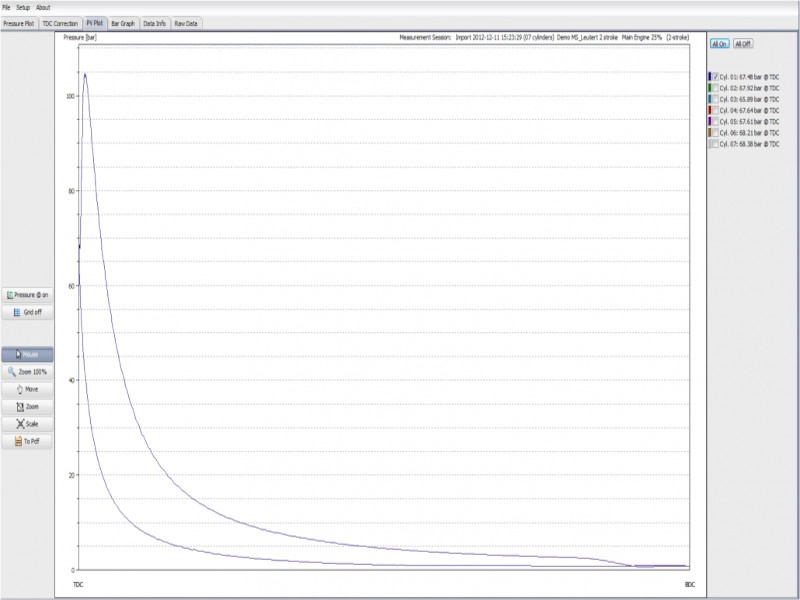Screen dimensions: 800x600
Task: Enable the Cyl. 03 curve checkbox
Action: tap(716, 99)
